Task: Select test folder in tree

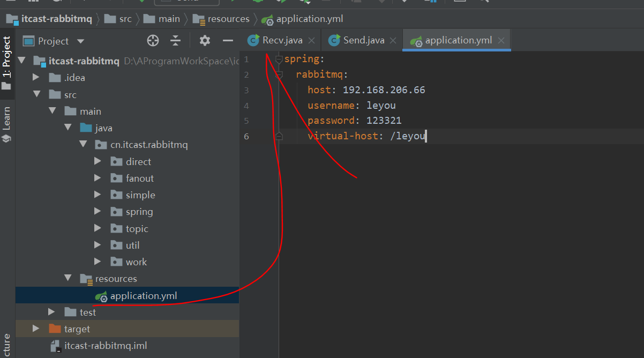Action: coord(88,312)
